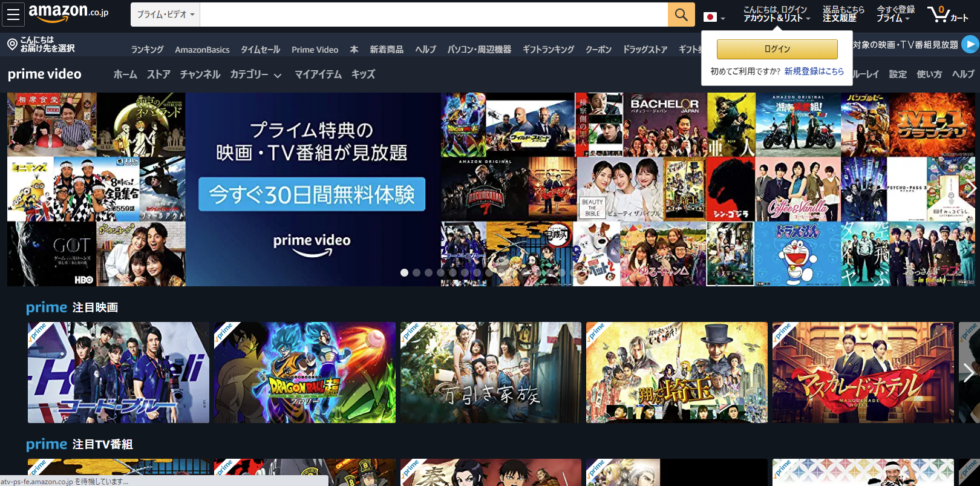Open 今すぐ登録 プライム dropdown
The image size is (980, 486).
895,14
